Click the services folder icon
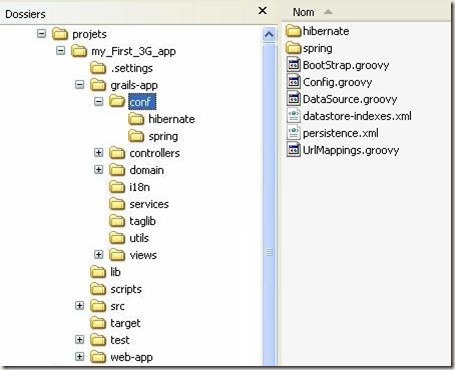The image size is (455, 370). (117, 204)
